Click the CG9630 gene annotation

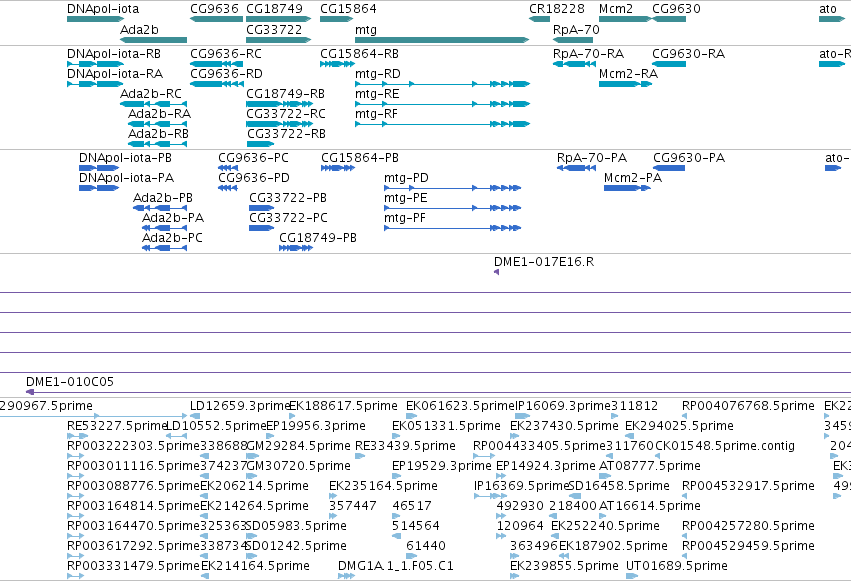pos(669,19)
